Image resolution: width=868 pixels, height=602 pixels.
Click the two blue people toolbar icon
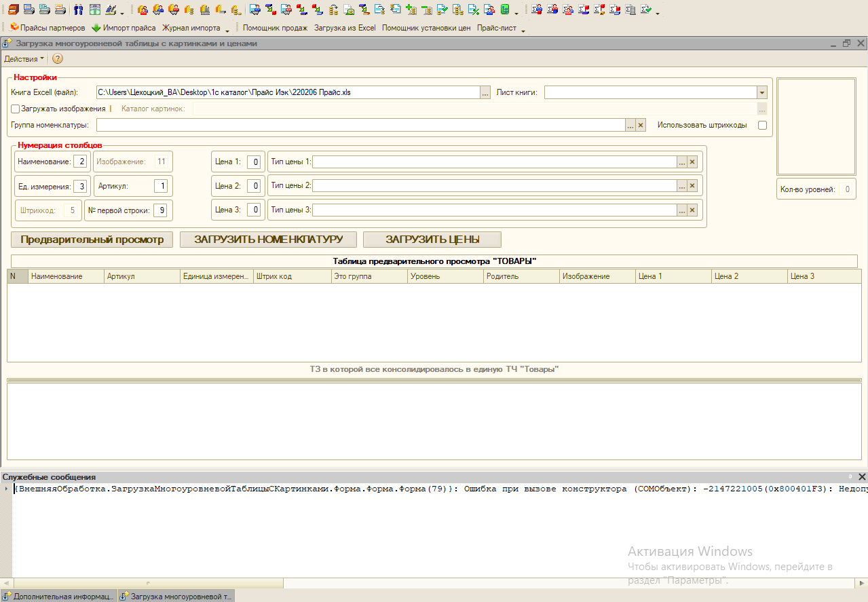click(x=78, y=10)
